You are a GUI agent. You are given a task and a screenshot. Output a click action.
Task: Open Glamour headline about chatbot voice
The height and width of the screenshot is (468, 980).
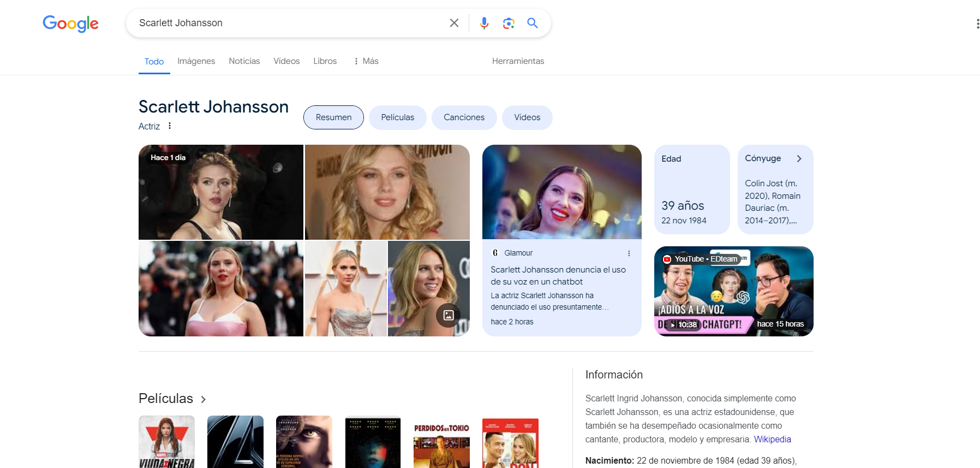tap(558, 276)
